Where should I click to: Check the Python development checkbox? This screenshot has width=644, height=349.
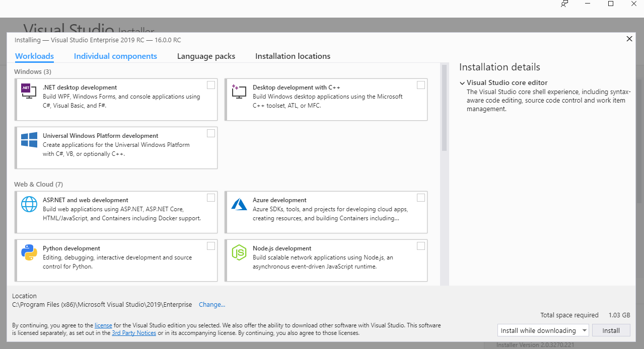(211, 246)
